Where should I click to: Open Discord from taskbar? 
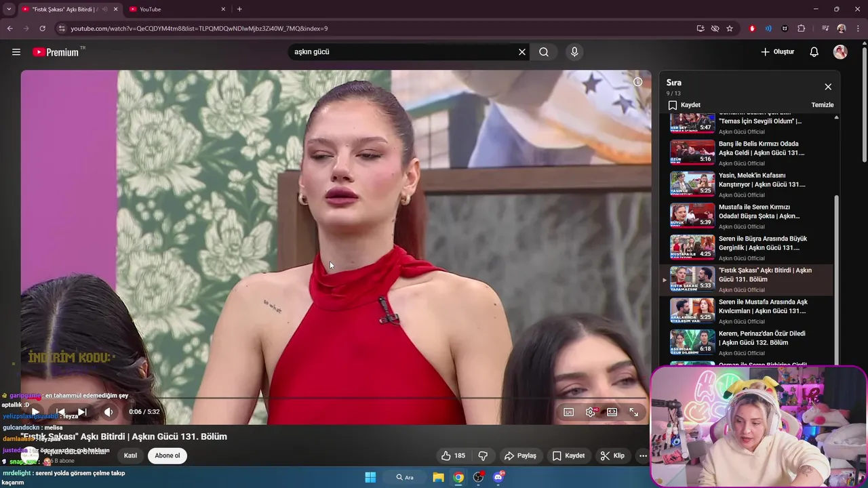[x=499, y=477]
